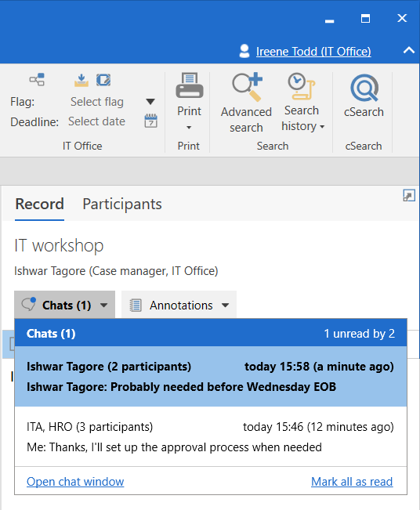Pop out the record pane with arrow icon
Image resolution: width=420 pixels, height=510 pixels.
coord(409,196)
